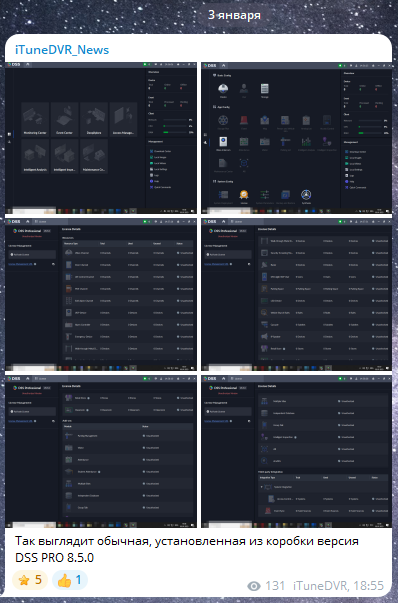Click the dome camera Device icon
The image size is (398, 603).
point(223,91)
